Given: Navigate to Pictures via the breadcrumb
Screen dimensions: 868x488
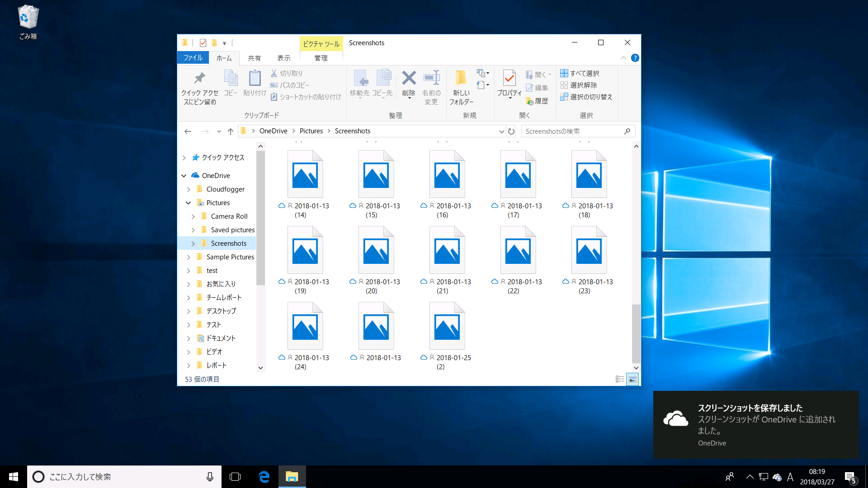Looking at the screenshot, I should point(311,131).
